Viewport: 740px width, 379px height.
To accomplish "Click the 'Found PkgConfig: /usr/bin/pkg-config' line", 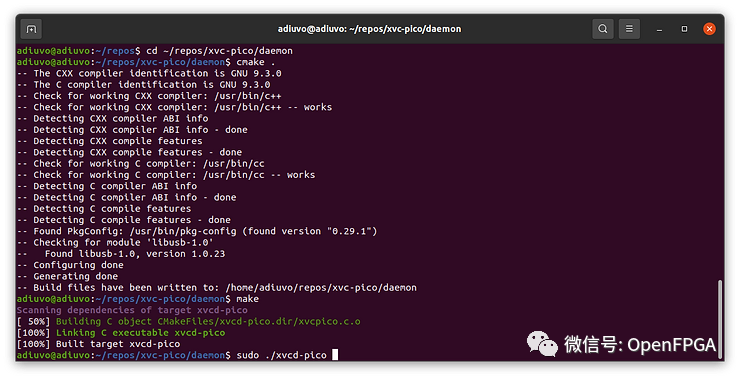I will coord(197,231).
